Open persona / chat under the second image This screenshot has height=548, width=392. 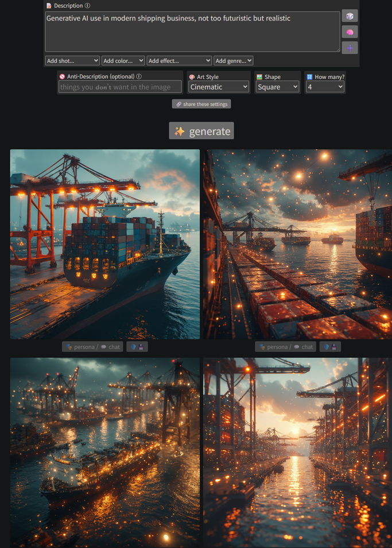coord(286,347)
